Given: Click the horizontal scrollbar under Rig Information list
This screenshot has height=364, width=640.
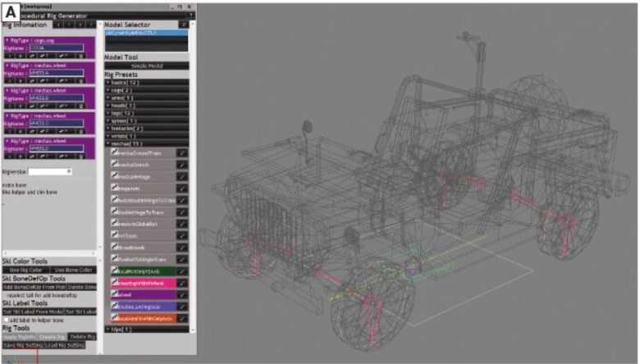Looking at the screenshot, I should (49, 253).
